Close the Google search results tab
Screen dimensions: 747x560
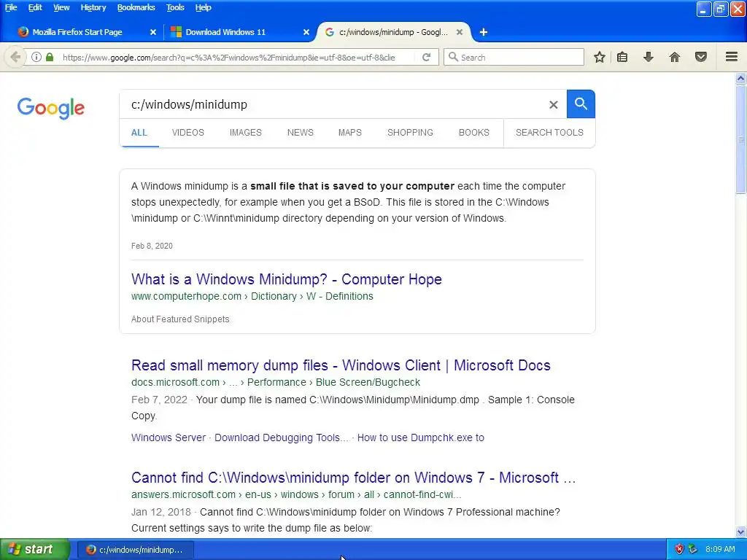[x=460, y=32]
